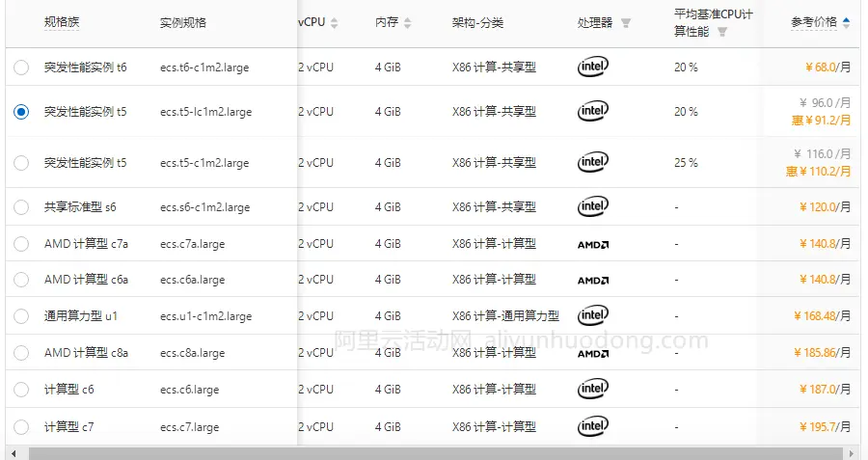Click AMD 计算型 c8a family name

tap(86, 353)
